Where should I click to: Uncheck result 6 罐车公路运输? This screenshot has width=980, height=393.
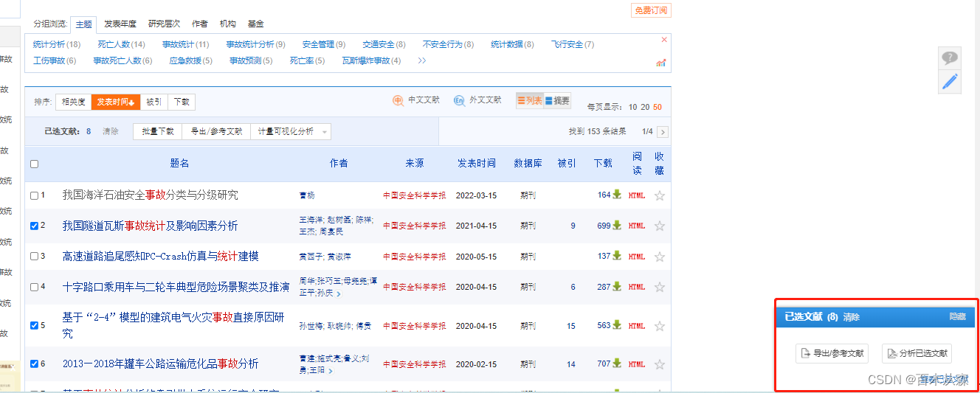pos(34,364)
